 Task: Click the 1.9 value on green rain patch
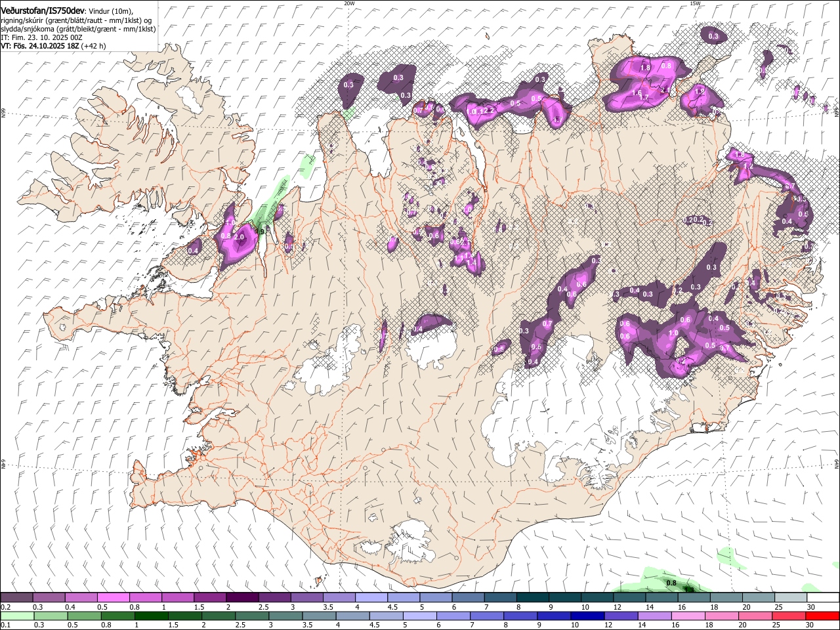(x=259, y=231)
